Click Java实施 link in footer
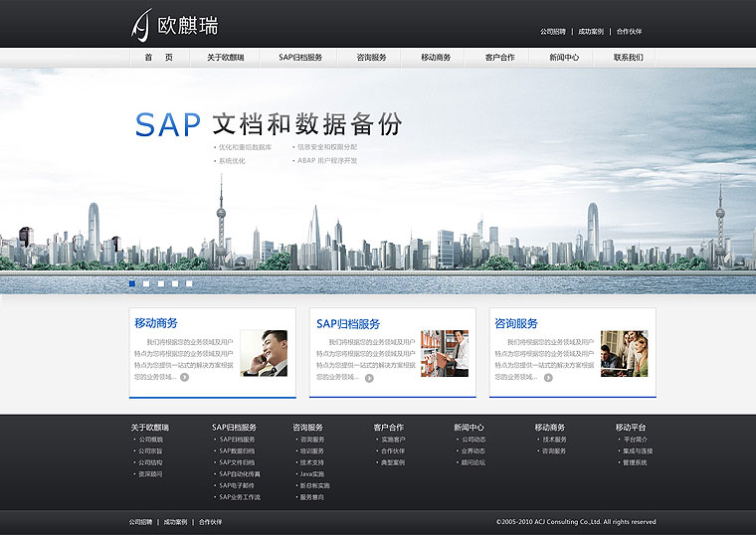Screen dimensions: 756x535 [311, 474]
